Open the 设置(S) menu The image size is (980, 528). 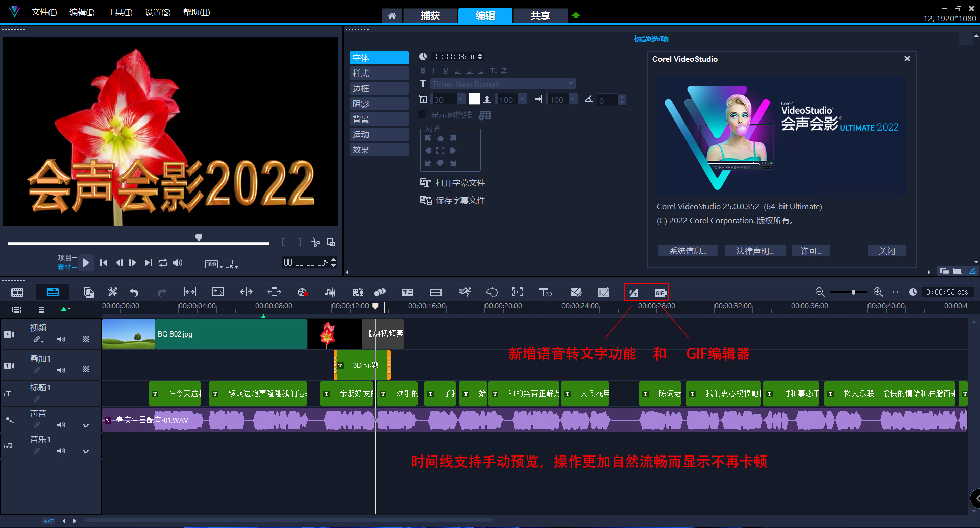[158, 12]
